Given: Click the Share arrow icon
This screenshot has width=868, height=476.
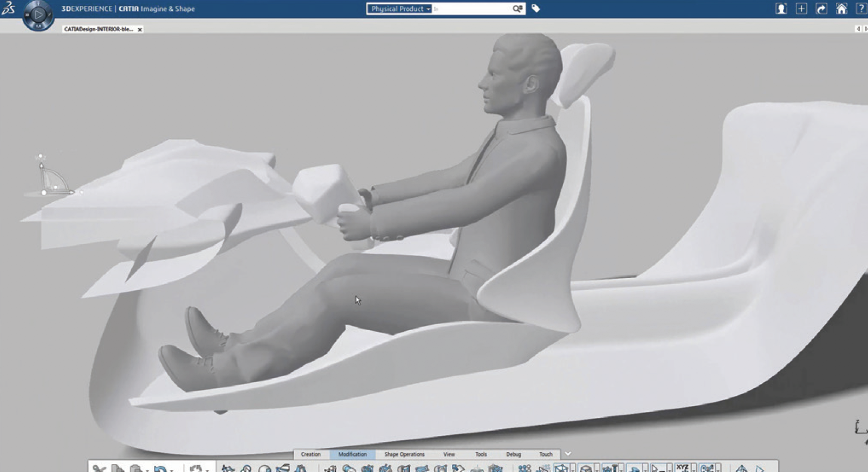Looking at the screenshot, I should [x=821, y=9].
